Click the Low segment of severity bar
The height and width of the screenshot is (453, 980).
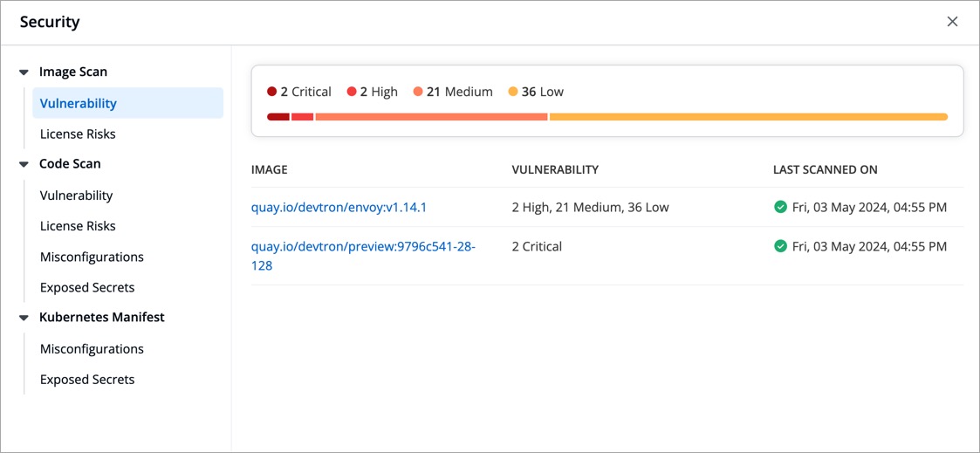[x=748, y=117]
